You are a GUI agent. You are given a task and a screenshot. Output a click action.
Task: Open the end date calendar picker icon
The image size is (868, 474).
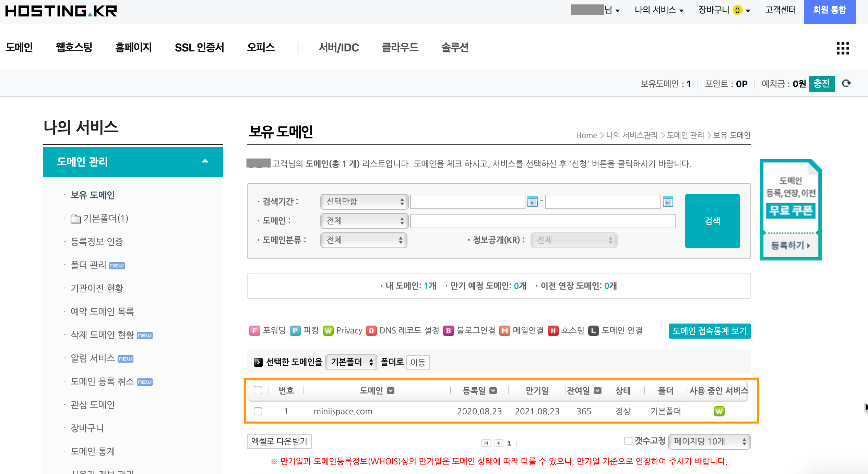click(668, 202)
